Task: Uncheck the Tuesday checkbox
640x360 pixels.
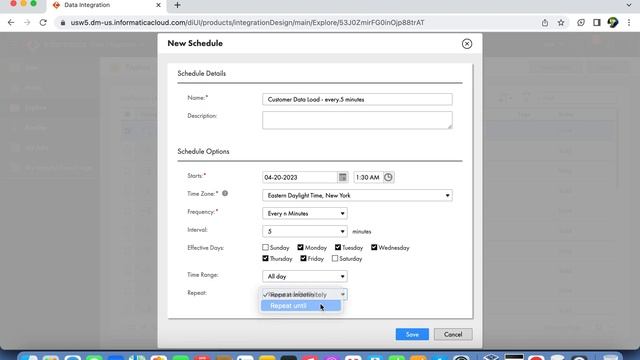Action: (x=338, y=247)
